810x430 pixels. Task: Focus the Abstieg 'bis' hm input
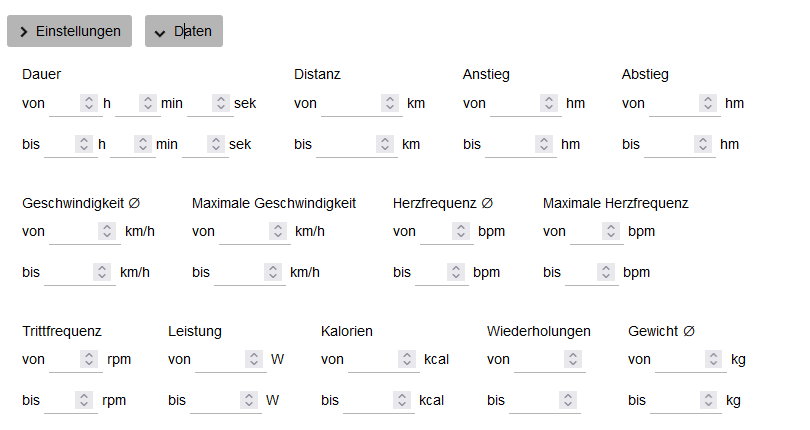[670, 144]
